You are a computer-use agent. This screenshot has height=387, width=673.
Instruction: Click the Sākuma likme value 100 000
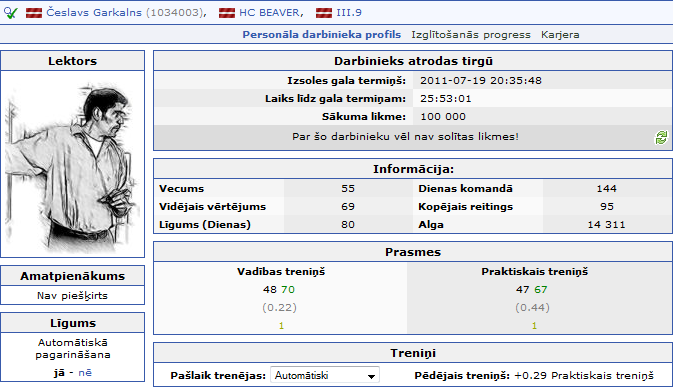pos(443,117)
